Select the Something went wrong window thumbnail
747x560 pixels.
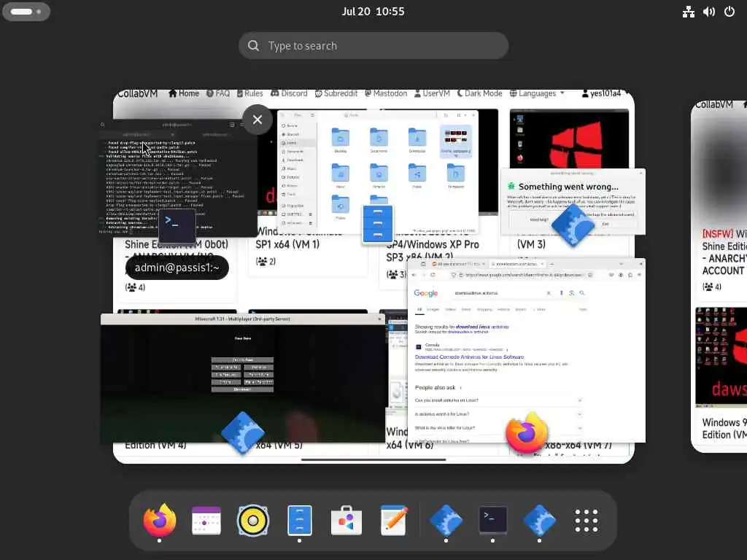pyautogui.click(x=573, y=201)
